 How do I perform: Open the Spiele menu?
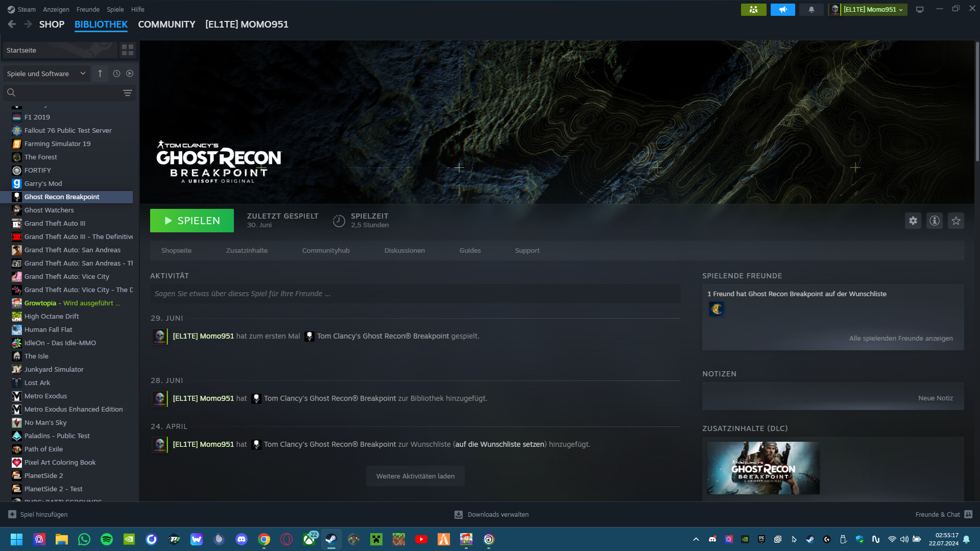coord(115,9)
